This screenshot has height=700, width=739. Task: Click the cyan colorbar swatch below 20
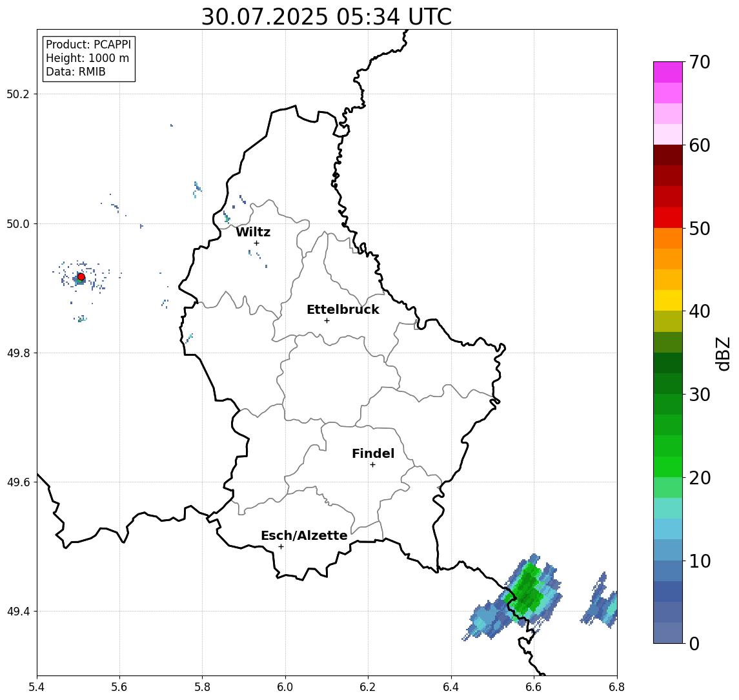click(668, 508)
